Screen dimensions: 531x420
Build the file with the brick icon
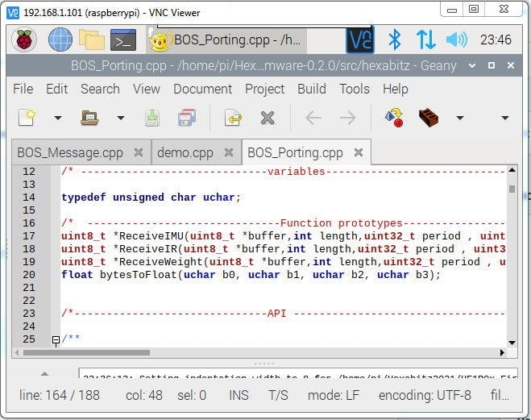(429, 118)
